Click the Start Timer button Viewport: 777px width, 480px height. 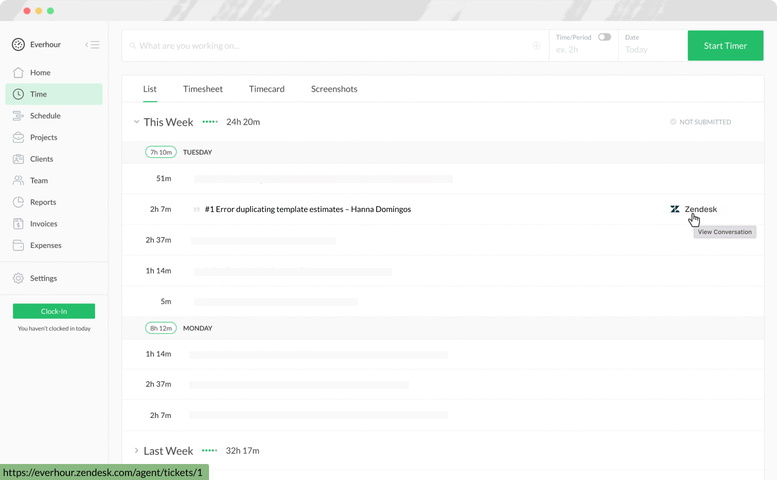pos(725,46)
